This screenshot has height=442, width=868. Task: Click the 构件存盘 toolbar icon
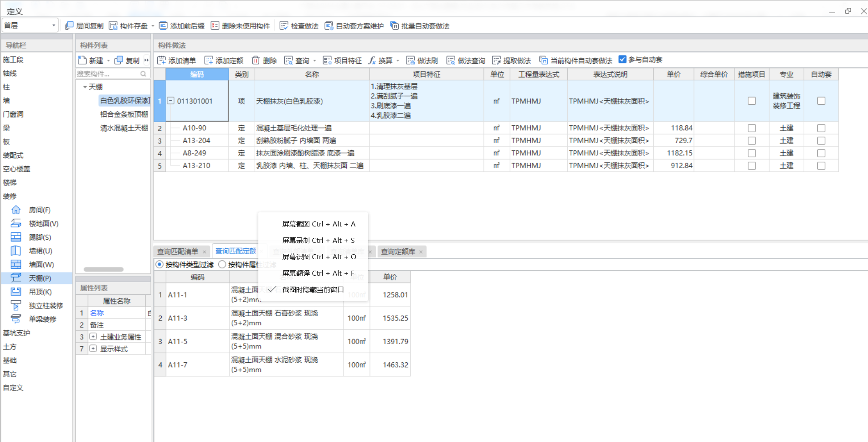[x=113, y=26]
